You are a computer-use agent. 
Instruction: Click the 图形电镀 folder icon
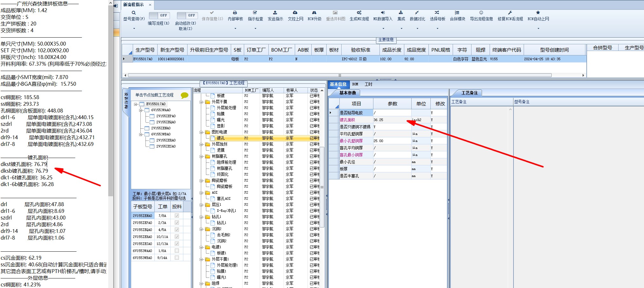208,132
